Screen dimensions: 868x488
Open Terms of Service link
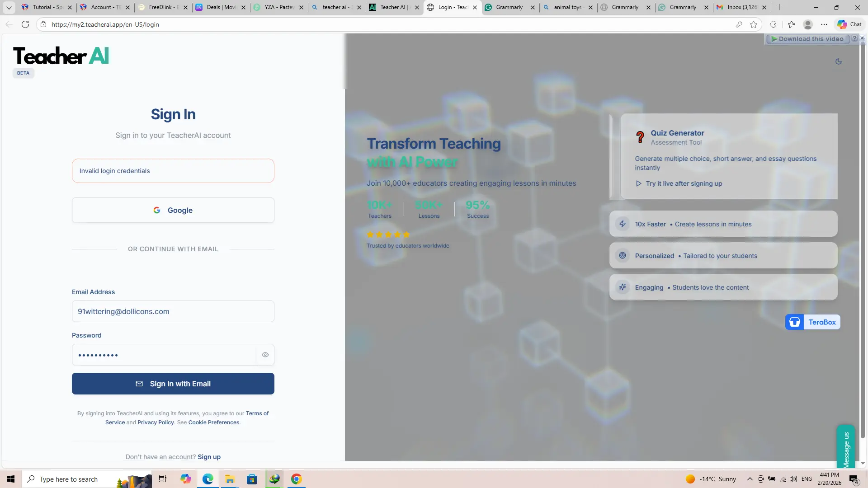pyautogui.click(x=257, y=413)
